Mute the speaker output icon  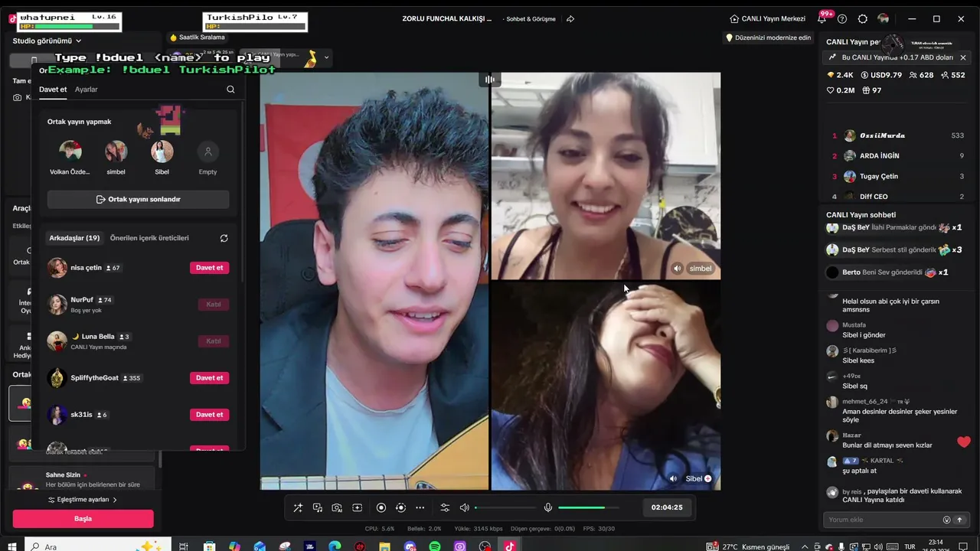pos(464,507)
